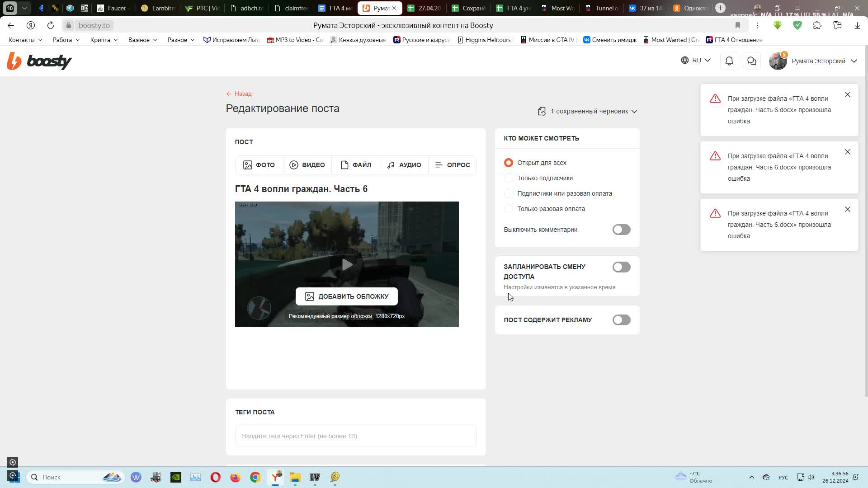Reload the page with browser refresh

pyautogui.click(x=51, y=25)
